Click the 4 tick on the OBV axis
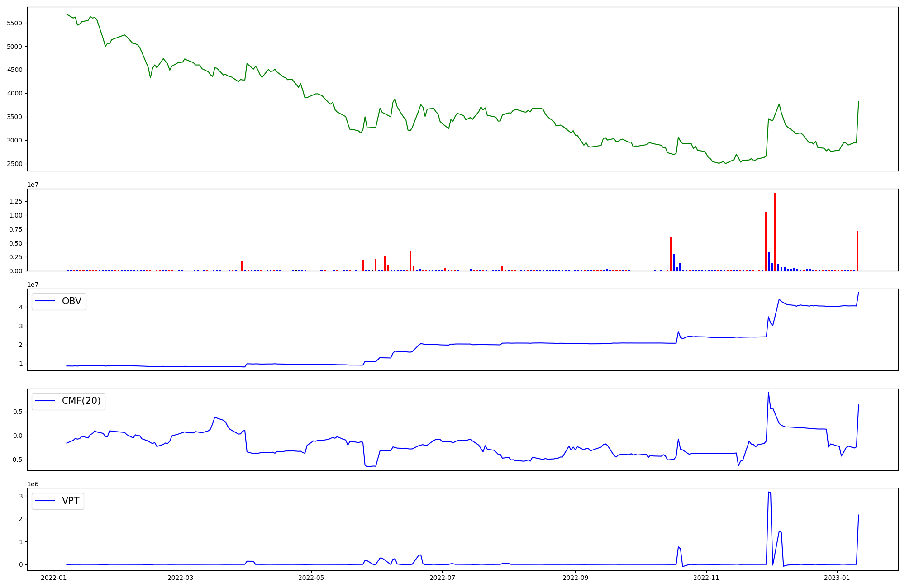The width and height of the screenshot is (905, 588). click(21, 307)
